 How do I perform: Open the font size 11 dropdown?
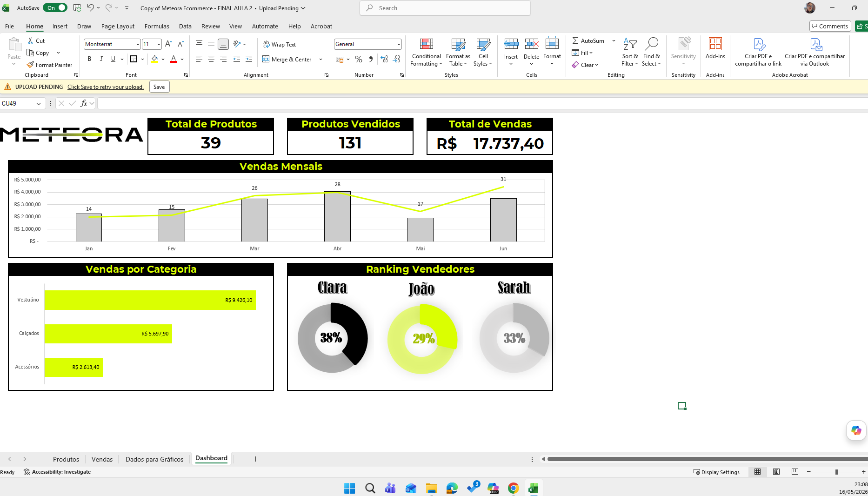[159, 44]
